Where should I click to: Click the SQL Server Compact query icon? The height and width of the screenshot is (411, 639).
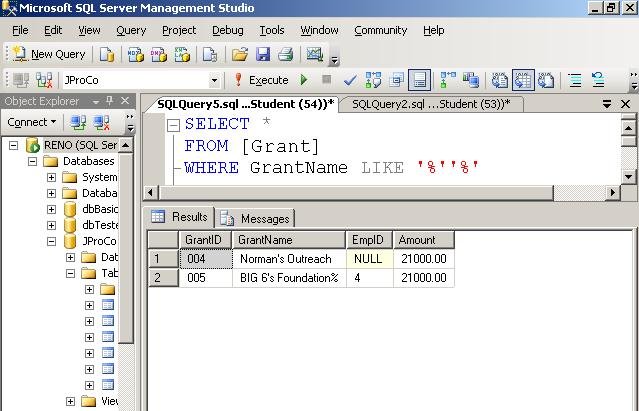point(210,54)
